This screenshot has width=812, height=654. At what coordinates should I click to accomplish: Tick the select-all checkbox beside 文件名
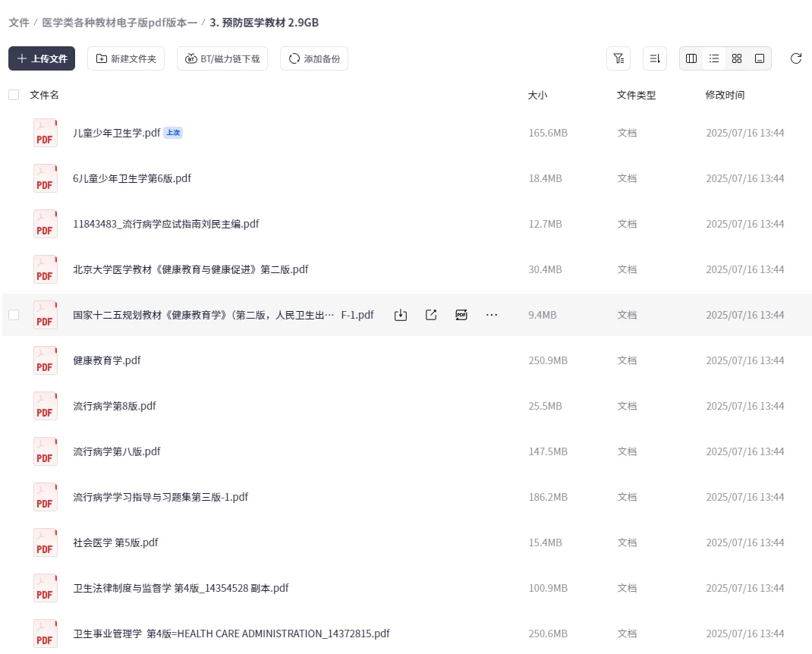(x=14, y=95)
